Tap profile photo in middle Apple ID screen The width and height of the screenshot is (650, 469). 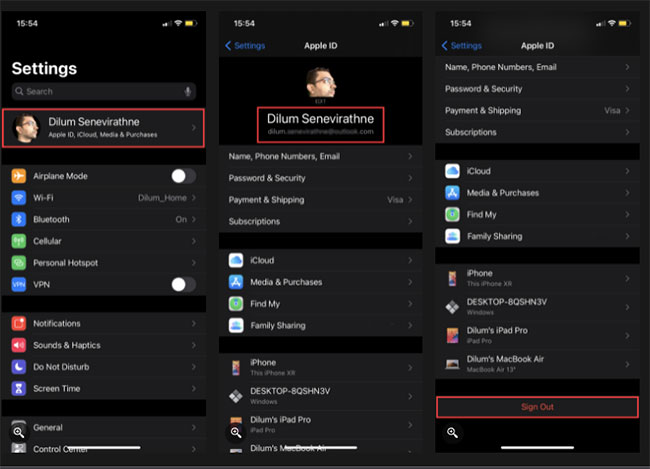(x=320, y=82)
